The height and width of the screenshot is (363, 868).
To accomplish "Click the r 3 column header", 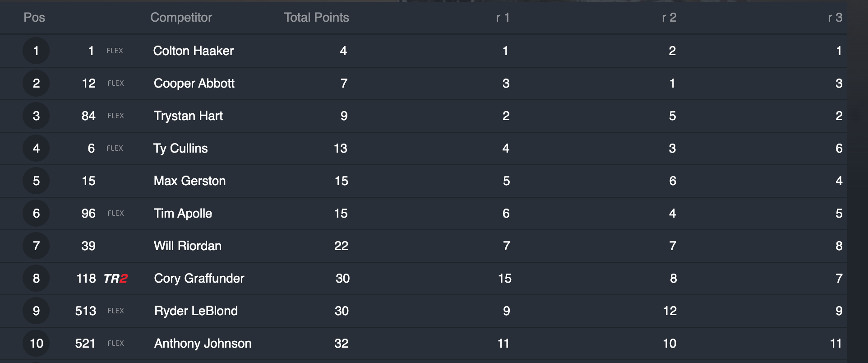I will (x=835, y=18).
